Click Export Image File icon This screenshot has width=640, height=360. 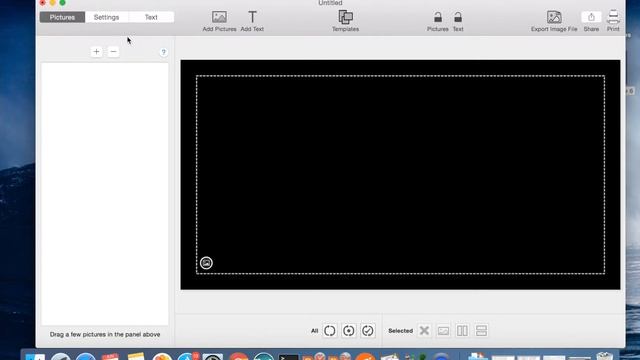point(554,17)
